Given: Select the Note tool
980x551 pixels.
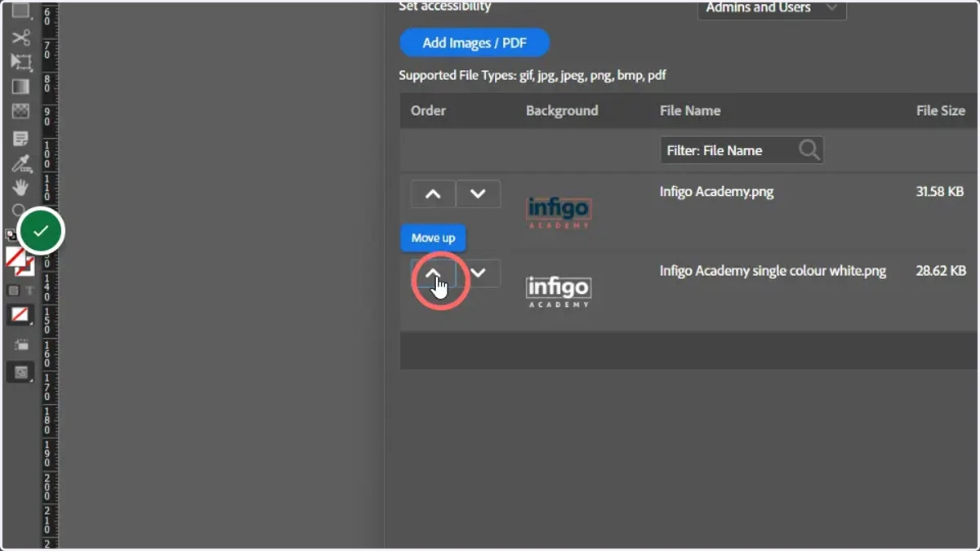Looking at the screenshot, I should click(x=20, y=139).
